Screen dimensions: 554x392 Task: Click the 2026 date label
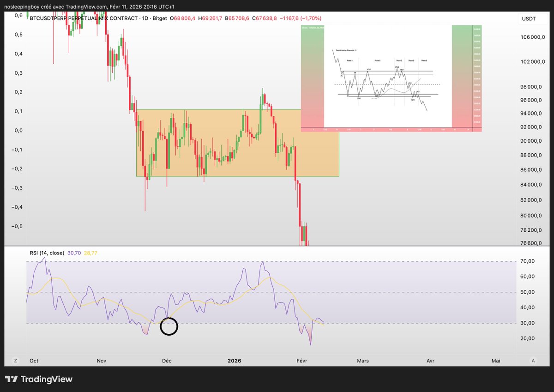point(235,361)
